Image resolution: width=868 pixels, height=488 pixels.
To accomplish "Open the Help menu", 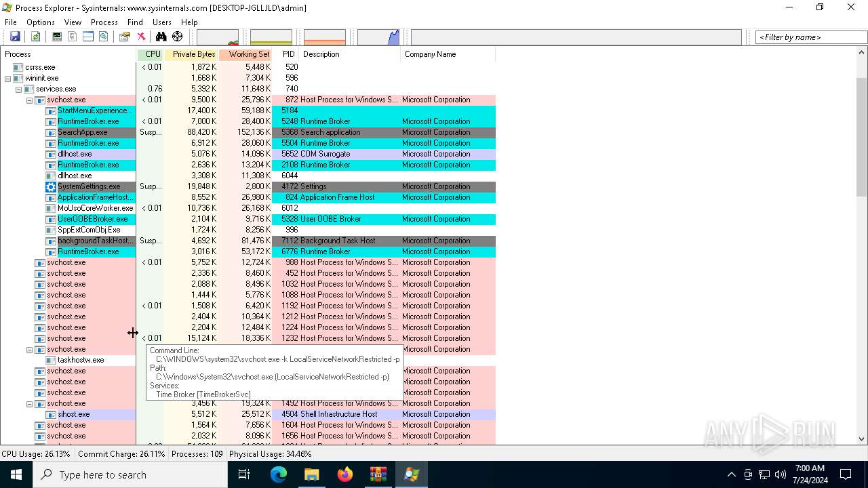I will [x=189, y=22].
